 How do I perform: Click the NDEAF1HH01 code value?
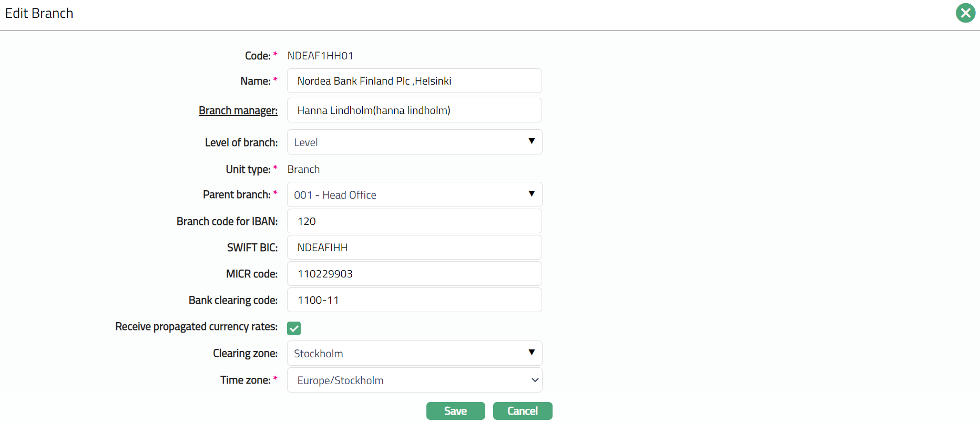[320, 56]
